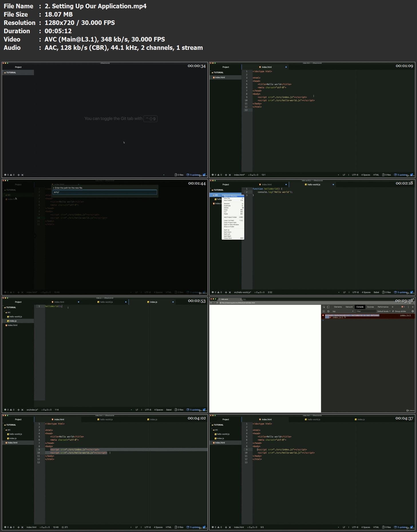The height and width of the screenshot is (532, 417).
Task: Click the hello-world.js file icon in the 02:53 frame tree
Action: click(8, 317)
